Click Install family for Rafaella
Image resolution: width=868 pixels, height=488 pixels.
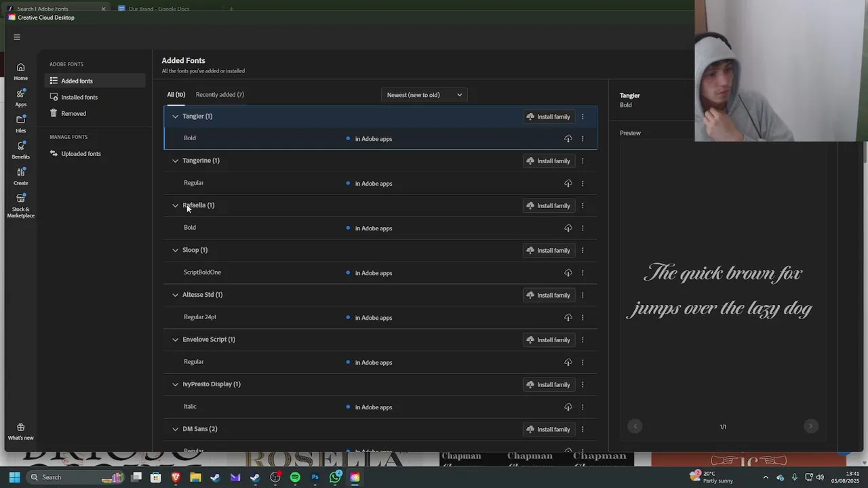pyautogui.click(x=549, y=205)
